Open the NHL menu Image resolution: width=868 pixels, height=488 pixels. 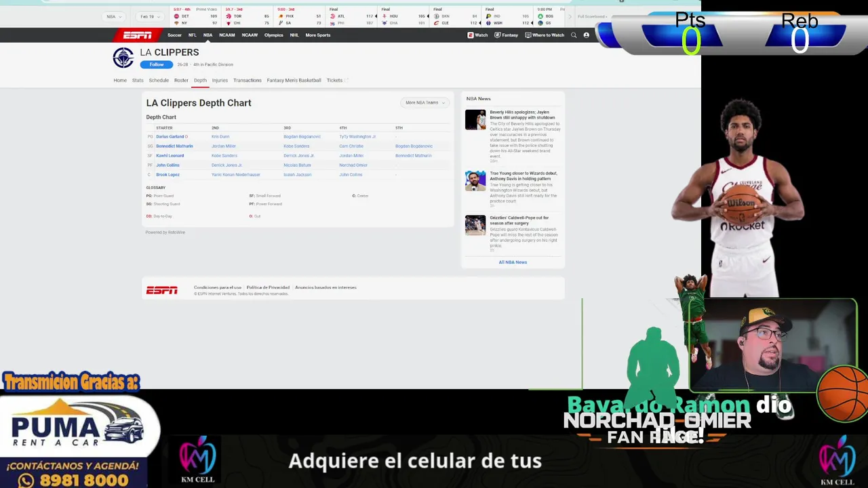294,35
